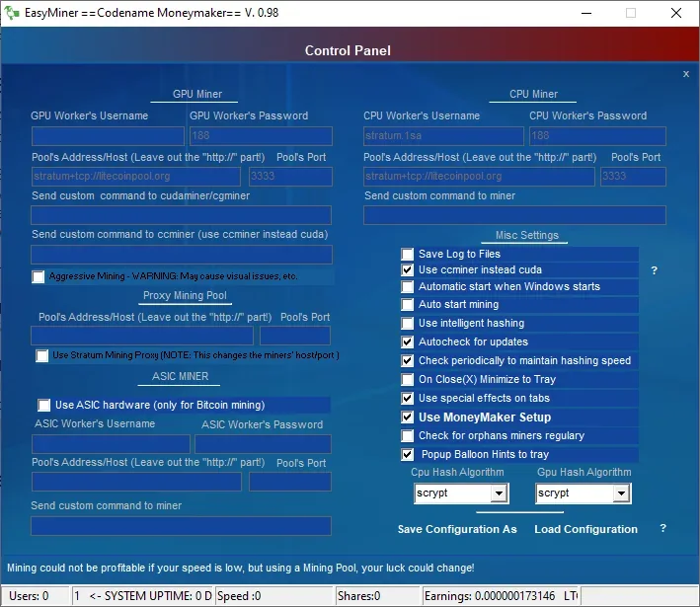This screenshot has width=700, height=607.
Task: Check the Use ASIC hardware option
Action: (x=44, y=405)
